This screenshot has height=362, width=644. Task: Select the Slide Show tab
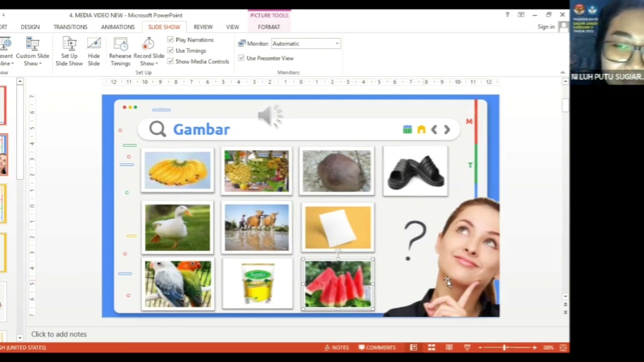[164, 27]
